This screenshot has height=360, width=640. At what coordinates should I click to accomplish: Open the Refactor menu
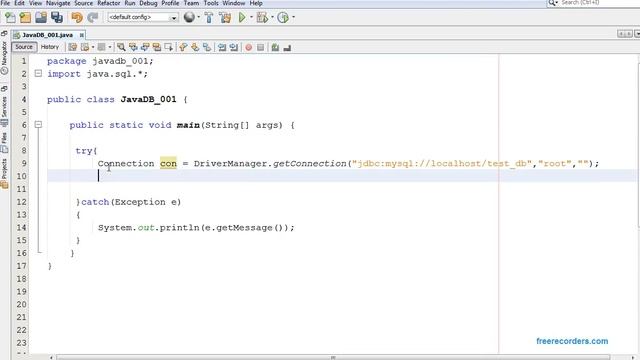109,3
